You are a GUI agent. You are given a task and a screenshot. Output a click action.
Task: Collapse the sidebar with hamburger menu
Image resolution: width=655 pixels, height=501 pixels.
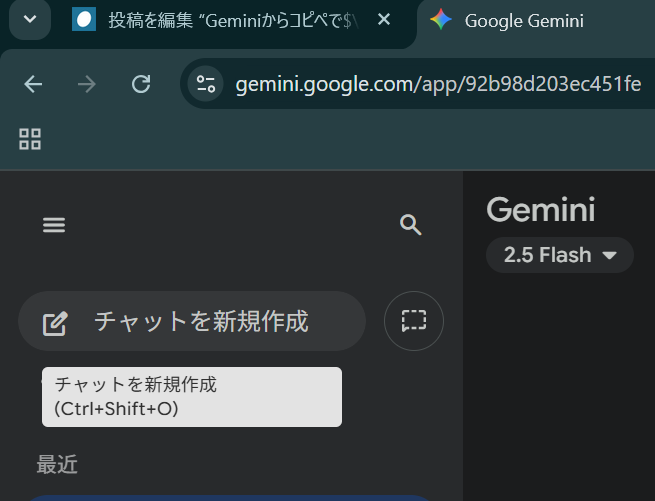[54, 225]
